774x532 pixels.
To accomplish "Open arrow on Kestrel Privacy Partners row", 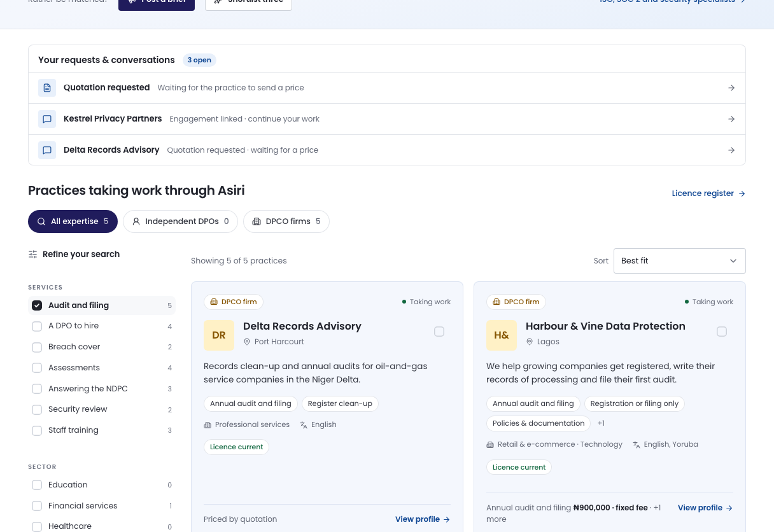I will [x=731, y=119].
